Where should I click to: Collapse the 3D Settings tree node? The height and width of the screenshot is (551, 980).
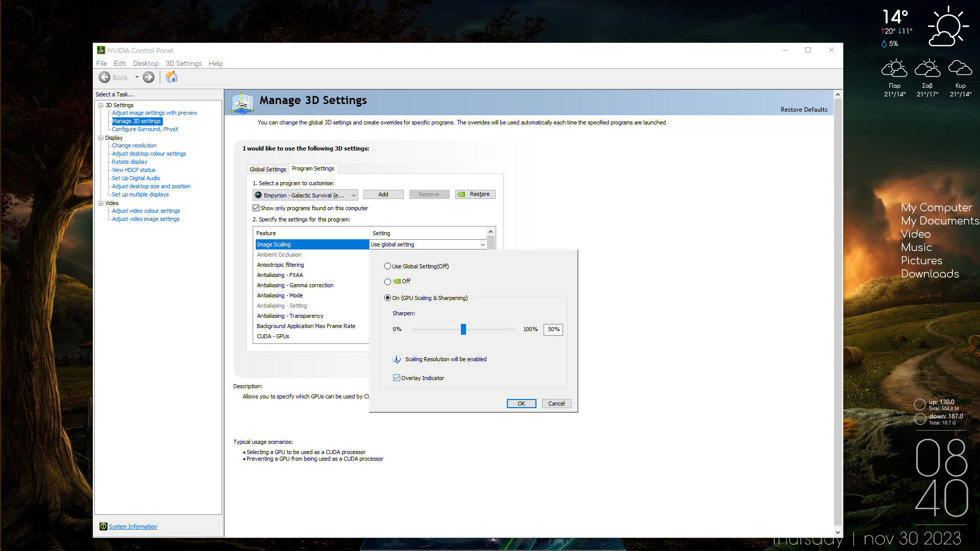point(101,105)
